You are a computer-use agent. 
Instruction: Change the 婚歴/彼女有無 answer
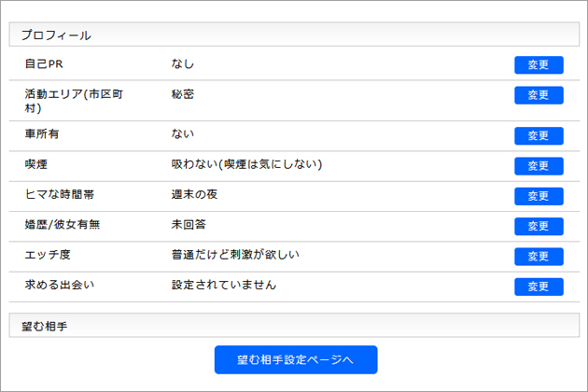[x=539, y=226]
